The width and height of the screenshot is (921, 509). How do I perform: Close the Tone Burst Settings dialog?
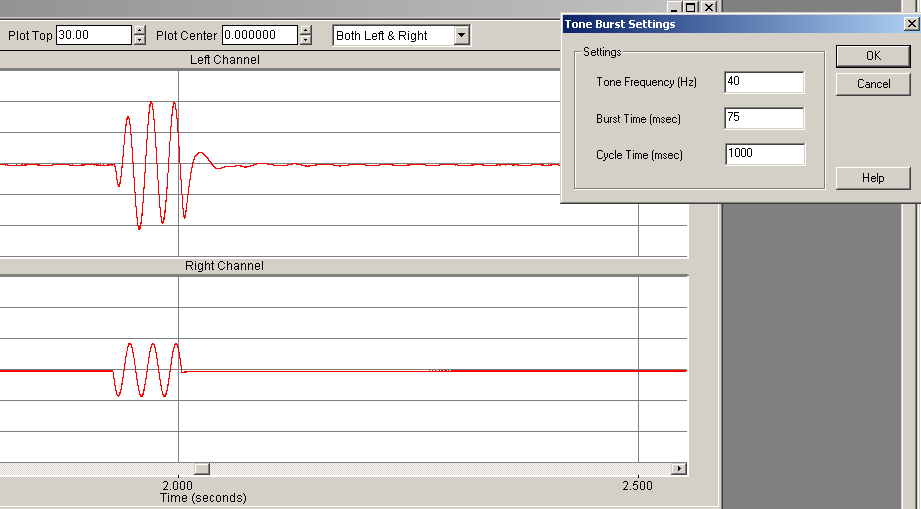pyautogui.click(x=912, y=23)
